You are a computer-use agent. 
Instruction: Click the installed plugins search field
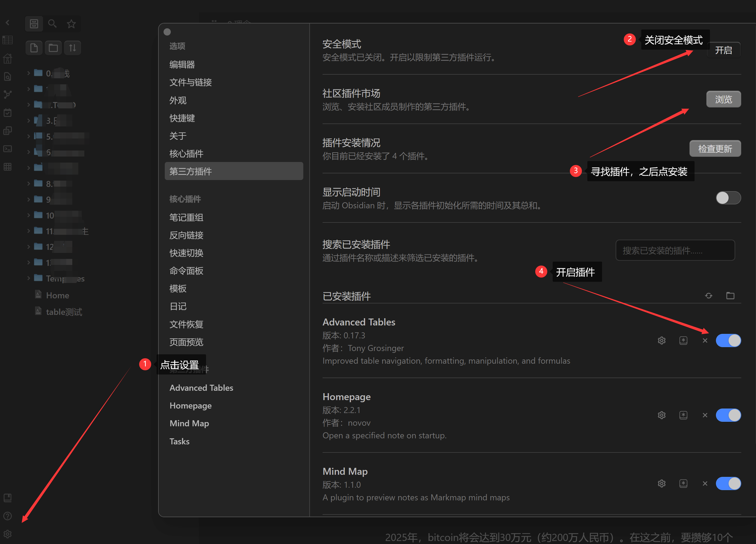[x=675, y=250]
